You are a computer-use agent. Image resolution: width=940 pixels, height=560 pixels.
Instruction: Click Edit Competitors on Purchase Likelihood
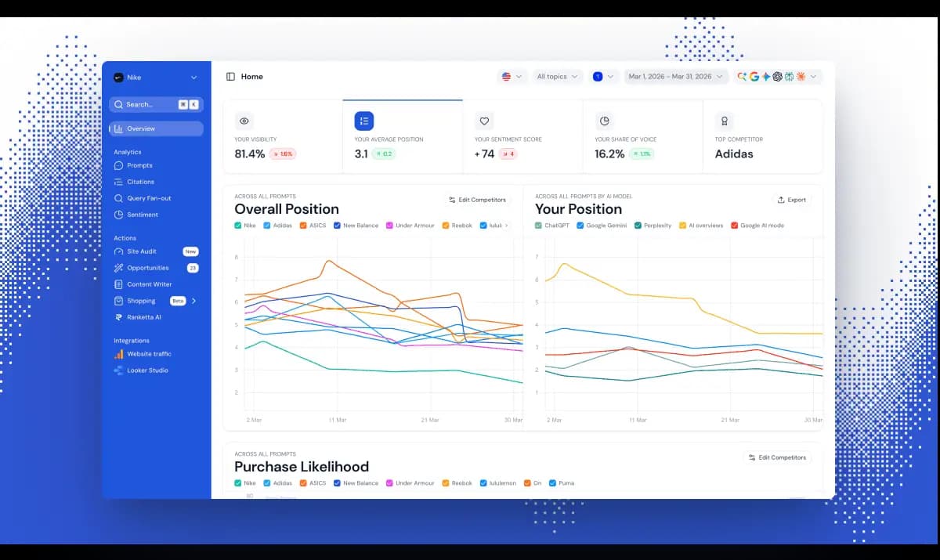[777, 457]
